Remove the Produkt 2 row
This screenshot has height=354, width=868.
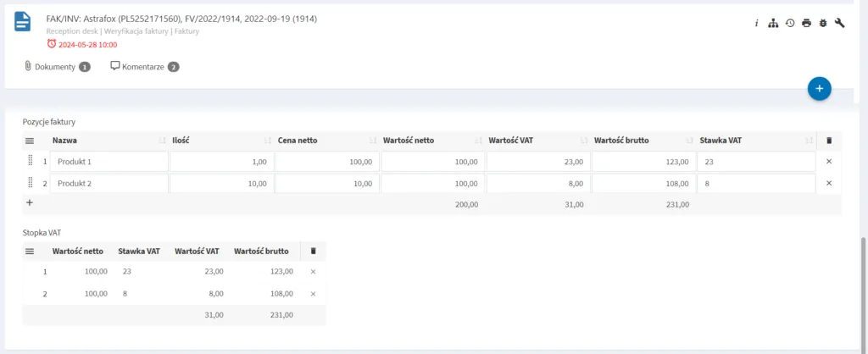pos(829,183)
